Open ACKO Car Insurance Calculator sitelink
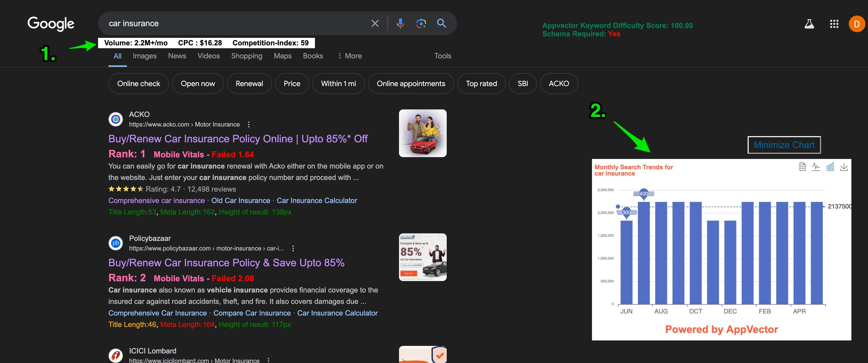Viewport: 868px width, 363px height. 317,201
